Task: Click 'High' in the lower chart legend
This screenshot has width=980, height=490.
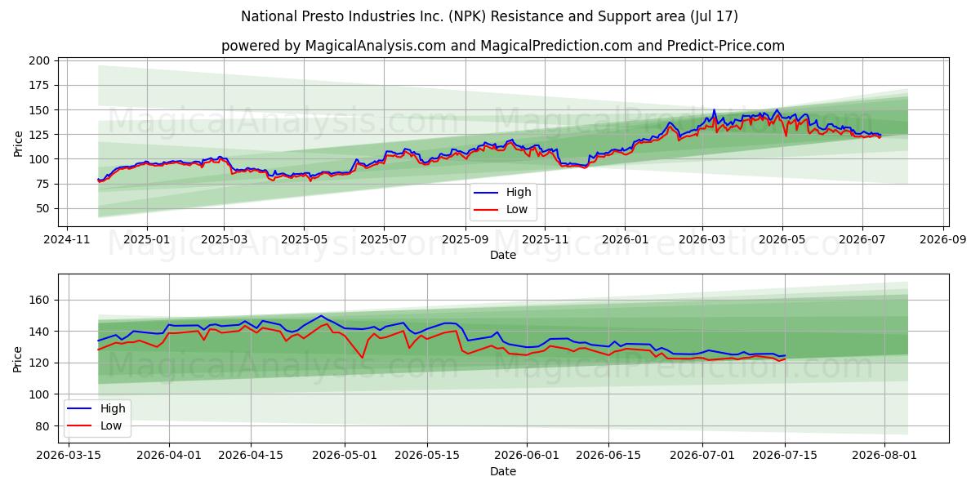Action: pos(113,408)
